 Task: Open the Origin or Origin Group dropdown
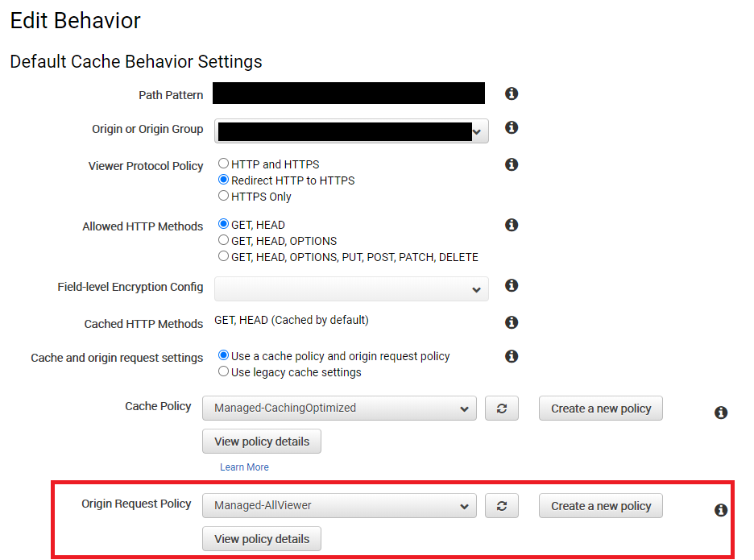coord(351,131)
